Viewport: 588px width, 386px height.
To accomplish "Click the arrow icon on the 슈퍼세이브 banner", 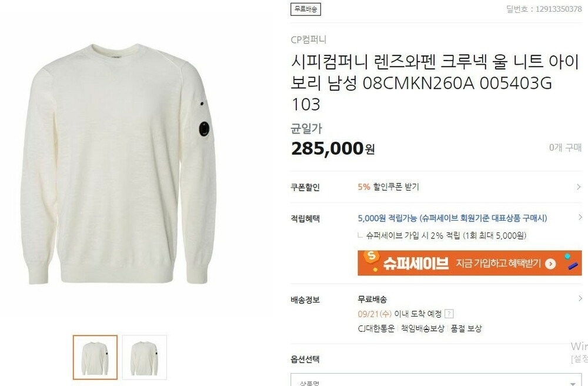I will click(550, 264).
